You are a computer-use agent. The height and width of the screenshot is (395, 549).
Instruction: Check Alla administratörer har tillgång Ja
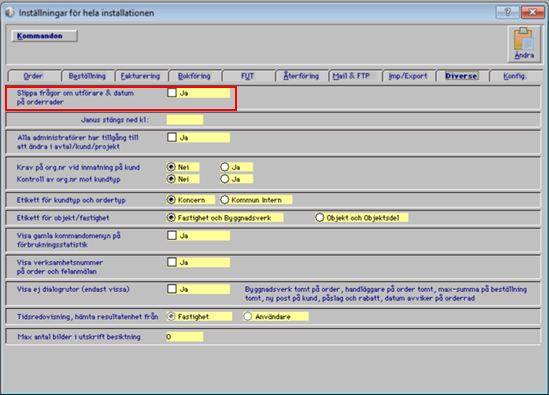pos(172,137)
